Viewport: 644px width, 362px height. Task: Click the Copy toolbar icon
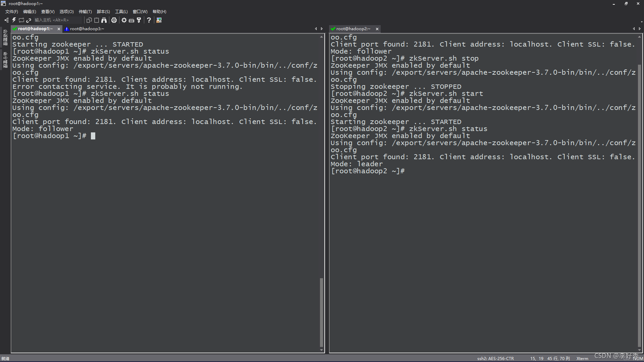pos(89,20)
